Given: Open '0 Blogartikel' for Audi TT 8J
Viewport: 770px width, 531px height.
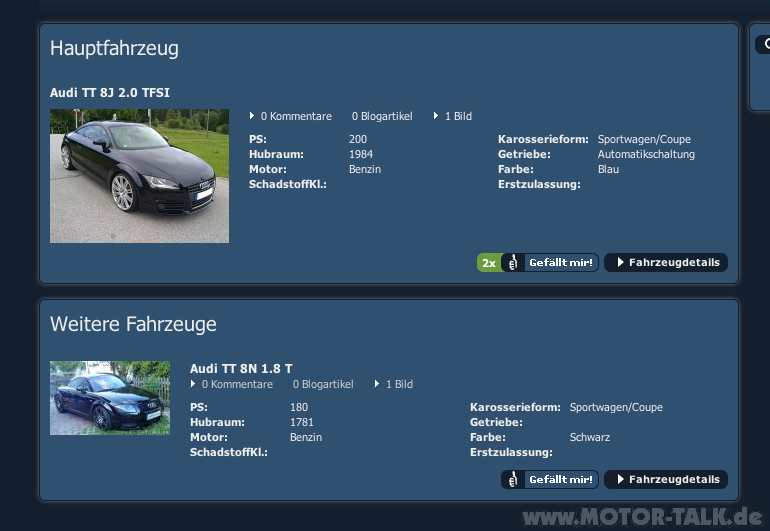Looking at the screenshot, I should click(x=381, y=117).
